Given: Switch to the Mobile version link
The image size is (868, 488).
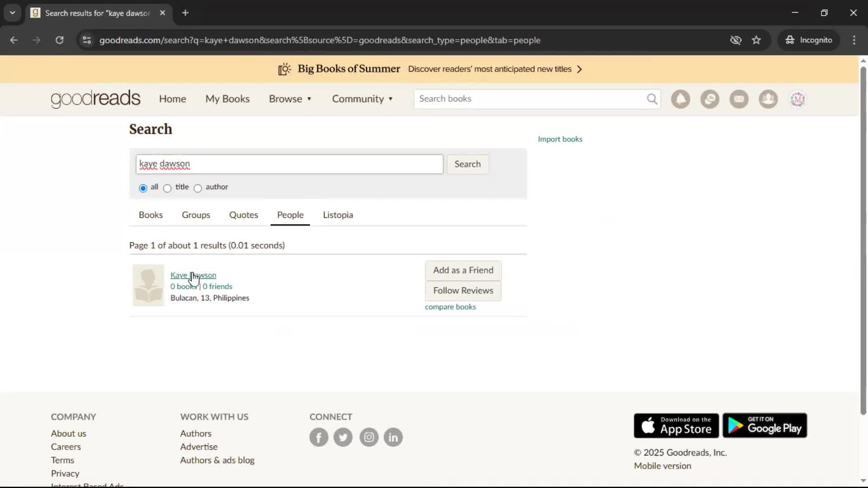Looking at the screenshot, I should [662, 466].
